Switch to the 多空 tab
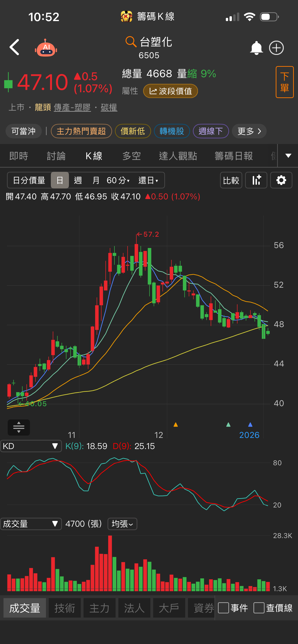Viewport: 298px width, 644px height. (132, 156)
